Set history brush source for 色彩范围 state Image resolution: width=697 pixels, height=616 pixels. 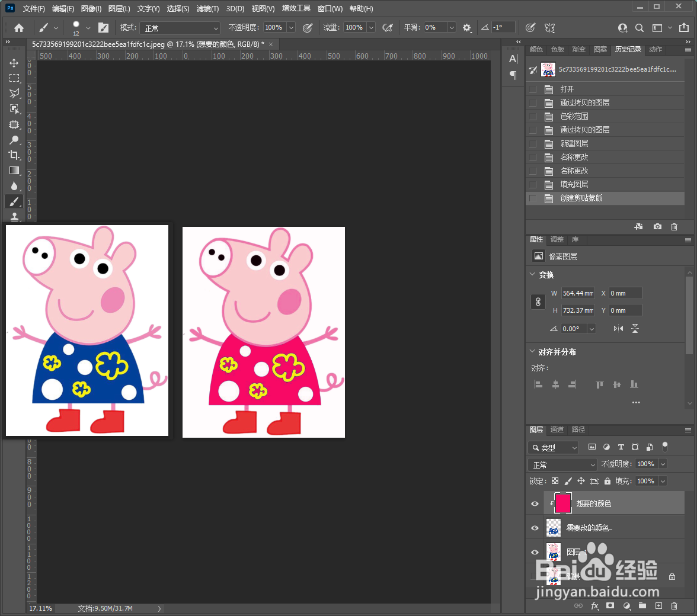[532, 116]
